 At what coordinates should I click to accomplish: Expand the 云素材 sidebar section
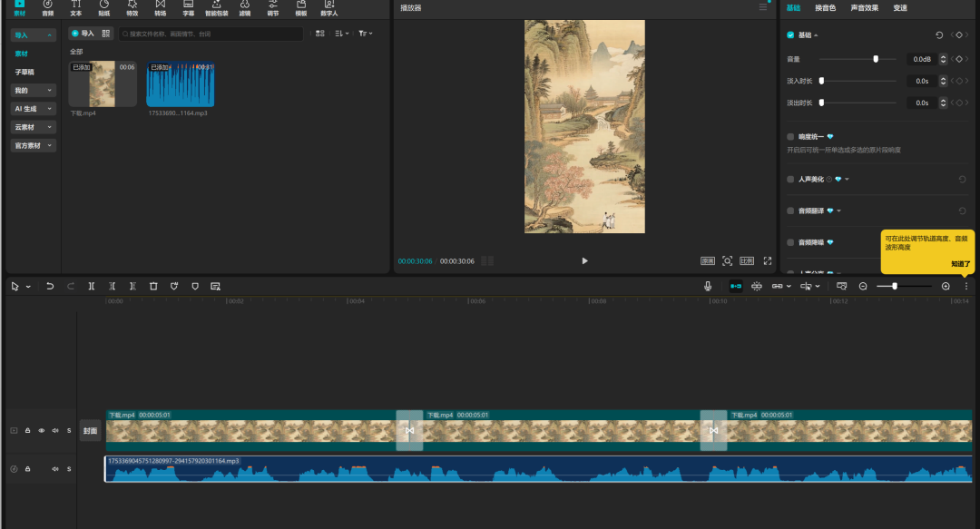click(x=34, y=127)
